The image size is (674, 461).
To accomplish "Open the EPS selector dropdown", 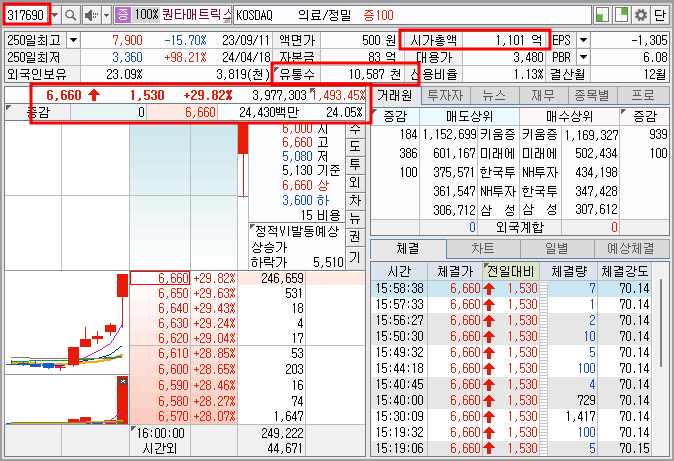I will coord(583,40).
